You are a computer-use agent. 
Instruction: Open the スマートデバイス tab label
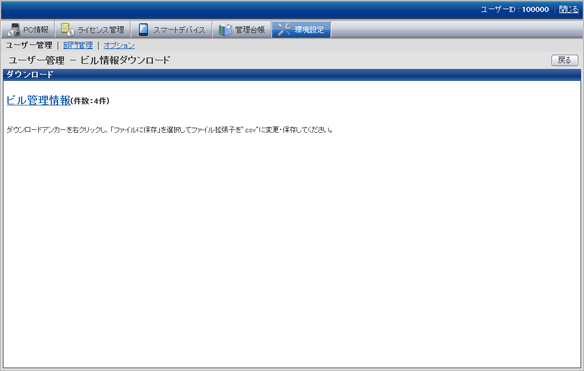[x=179, y=30]
